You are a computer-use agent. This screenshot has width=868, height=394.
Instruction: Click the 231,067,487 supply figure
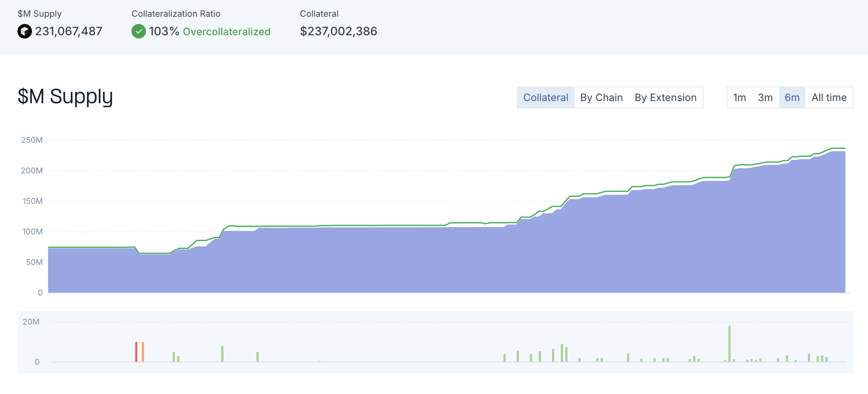point(69,31)
